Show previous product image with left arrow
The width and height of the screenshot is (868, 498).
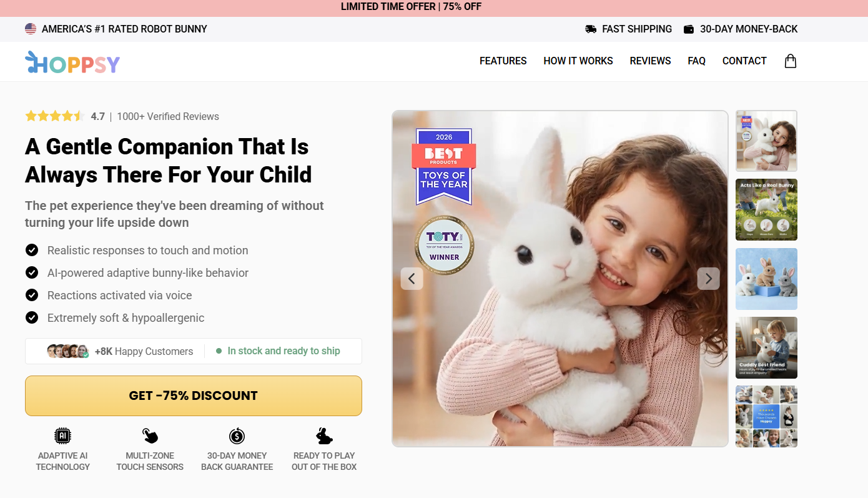coord(412,279)
